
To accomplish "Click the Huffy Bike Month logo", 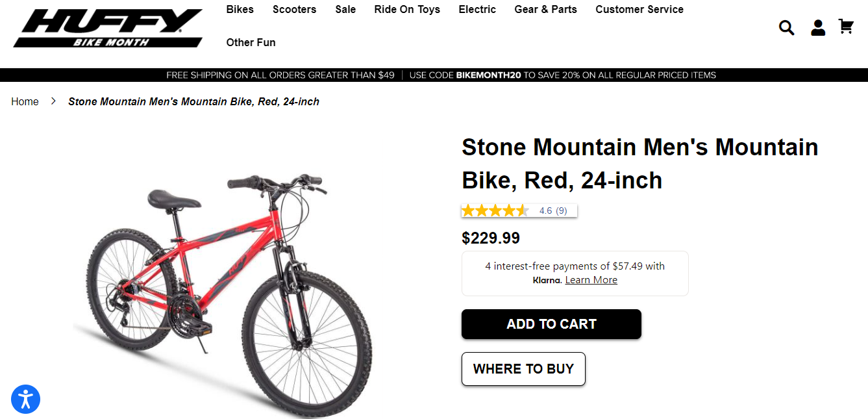I will [x=108, y=28].
